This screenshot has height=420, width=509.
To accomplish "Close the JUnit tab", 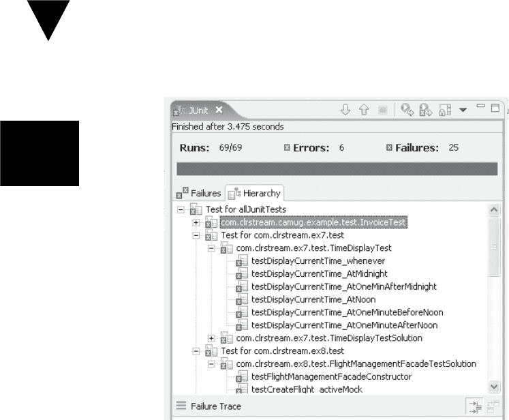I will point(219,110).
